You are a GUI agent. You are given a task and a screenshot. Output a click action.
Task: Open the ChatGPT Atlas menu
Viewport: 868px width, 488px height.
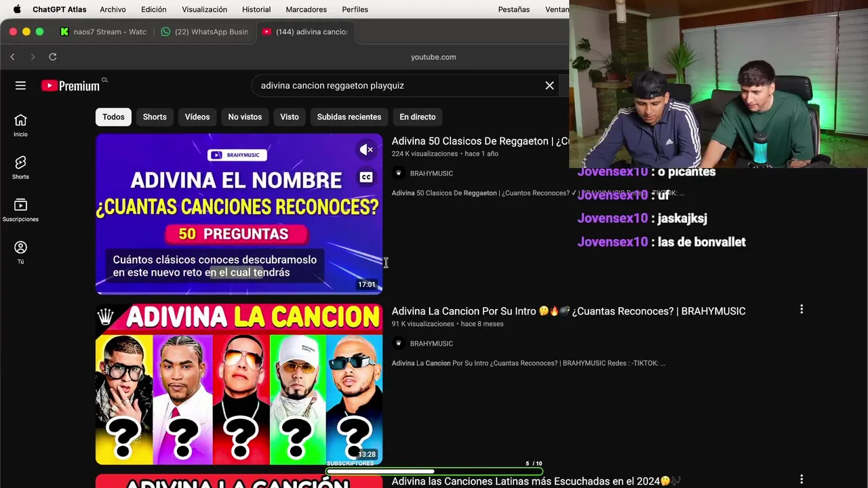(59, 9)
